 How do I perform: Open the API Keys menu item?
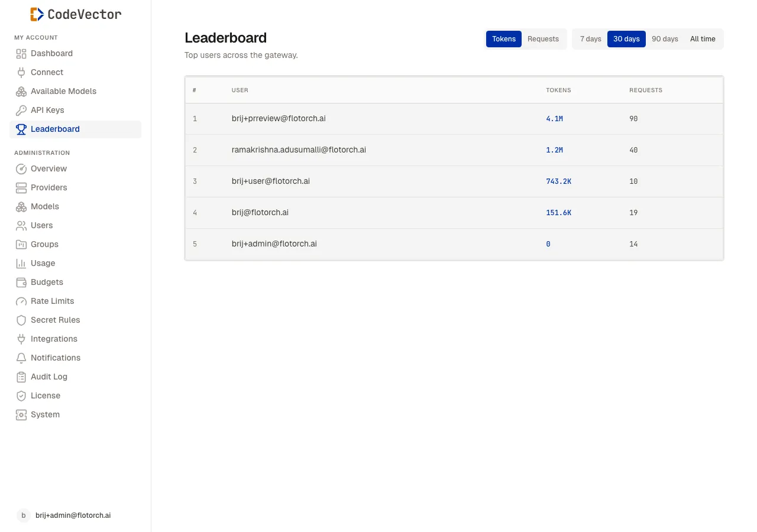(76, 110)
